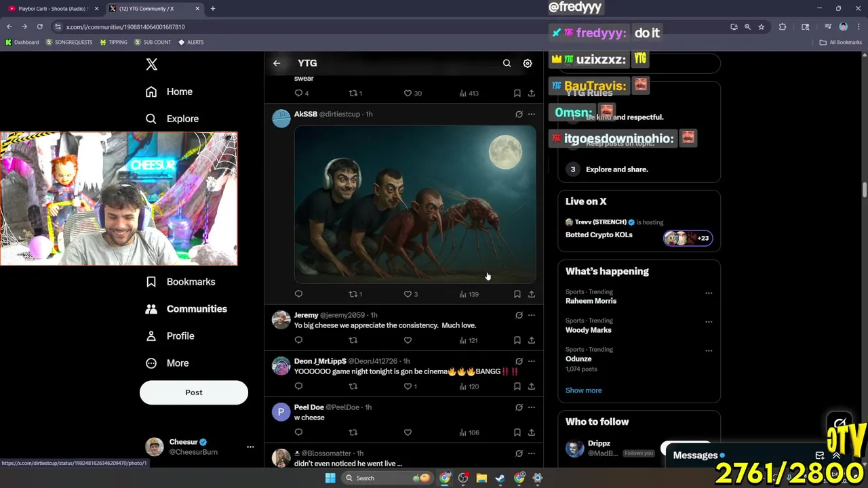The image size is (868, 488).
Task: Reply to AkSSB's image post
Action: (x=298, y=293)
